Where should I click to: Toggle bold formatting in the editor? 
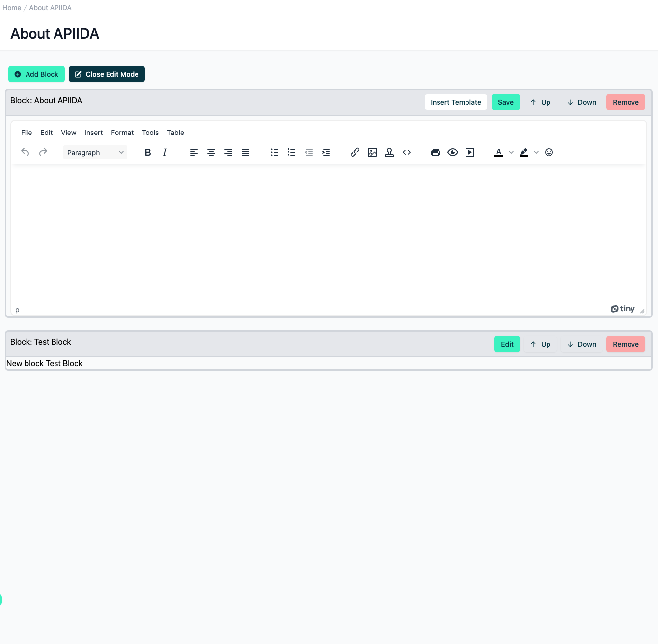pos(148,152)
